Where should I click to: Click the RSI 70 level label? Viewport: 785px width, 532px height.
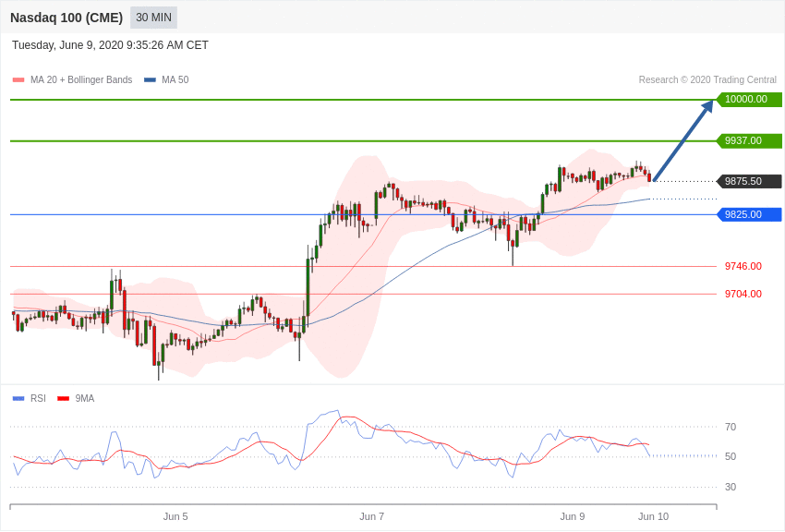tap(731, 427)
